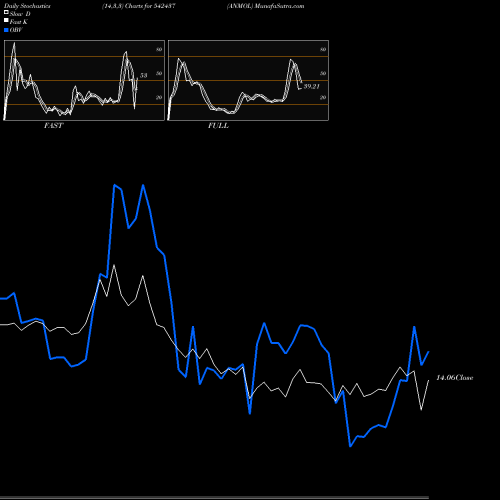Image resolution: width=500 pixels, height=500 pixels.
Task: Click the '50' axis label in FAST chart
Action: [x=159, y=73]
